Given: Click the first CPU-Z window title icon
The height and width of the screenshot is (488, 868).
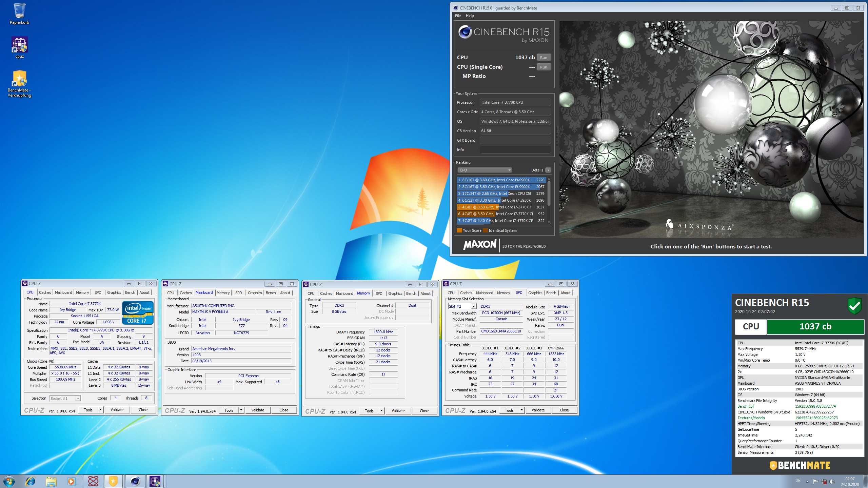Looking at the screenshot, I should (x=25, y=283).
